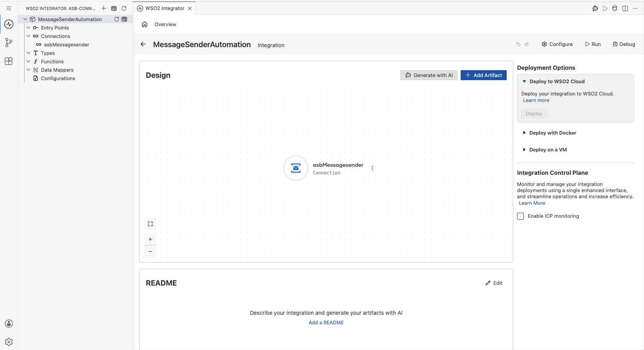Collapse Connections tree node
This screenshot has height=350, width=644.
click(x=28, y=36)
